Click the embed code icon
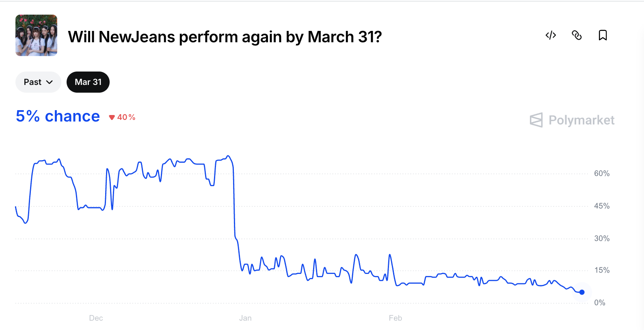Screen dimensions: 644x330 [x=551, y=35]
